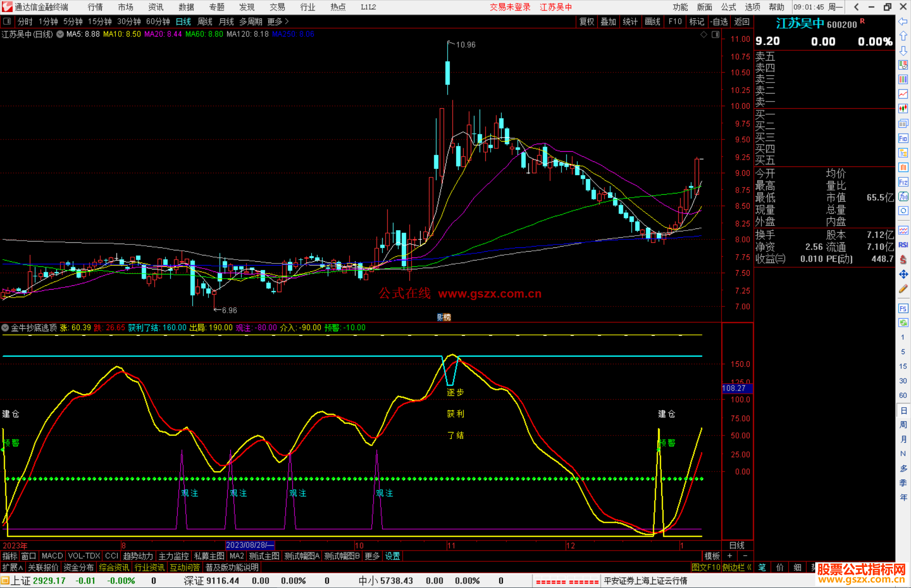Click the 复权 button

(586, 21)
